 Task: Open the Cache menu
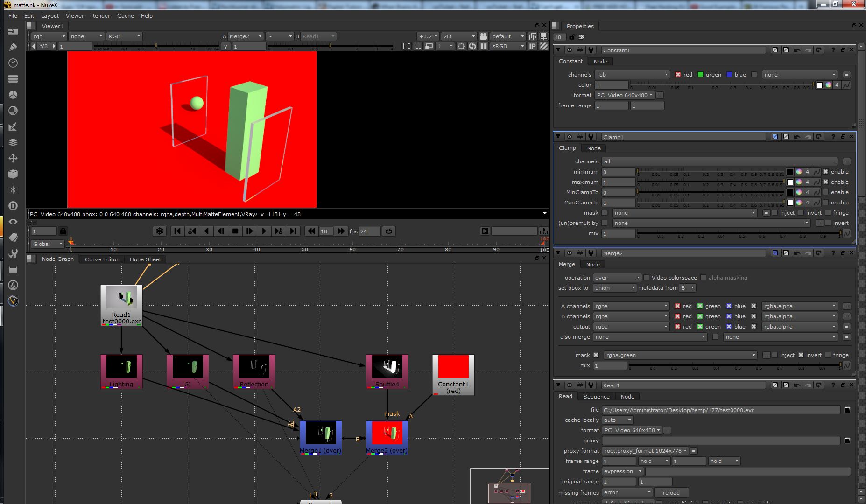[125, 16]
